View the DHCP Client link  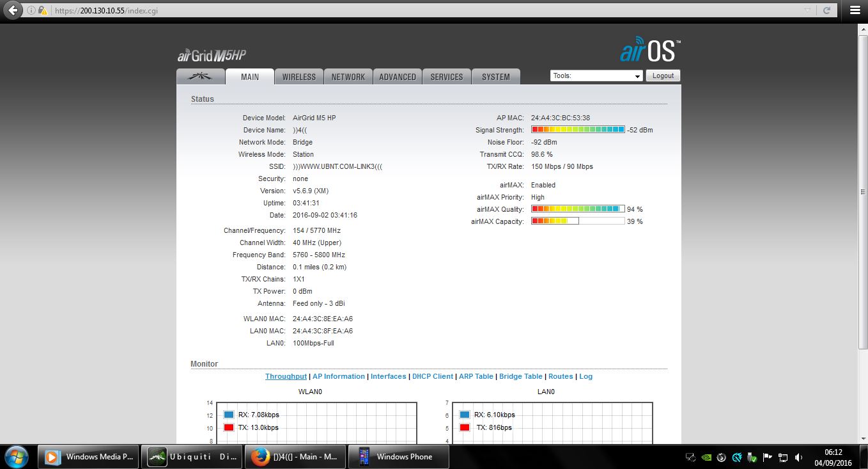(433, 376)
